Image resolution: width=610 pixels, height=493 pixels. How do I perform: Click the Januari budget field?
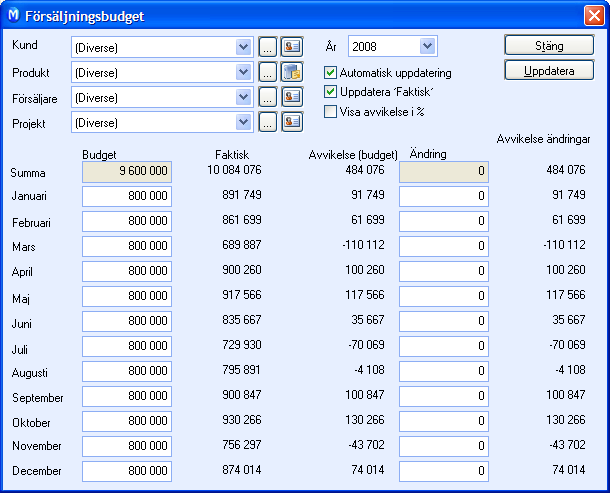tap(127, 196)
